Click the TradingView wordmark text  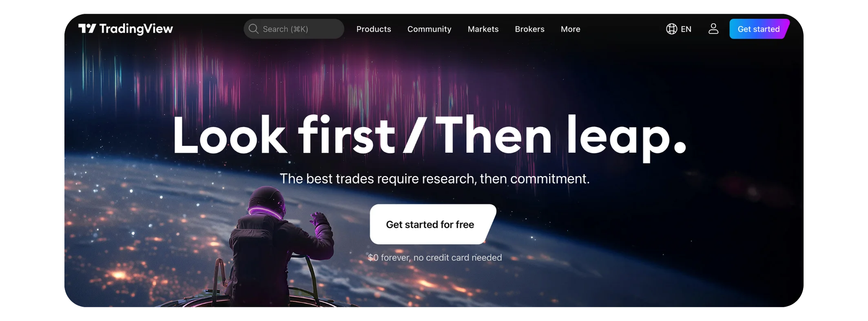(x=136, y=29)
